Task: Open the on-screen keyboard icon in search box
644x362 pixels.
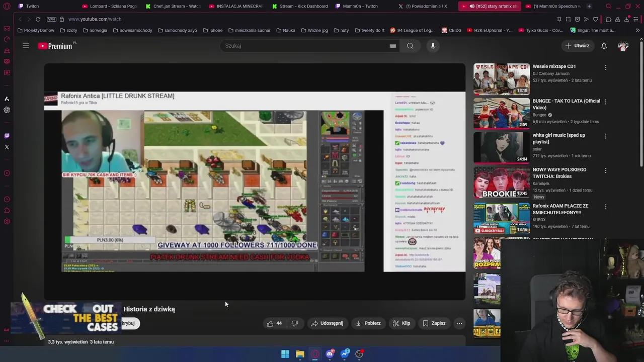Action: (393, 46)
